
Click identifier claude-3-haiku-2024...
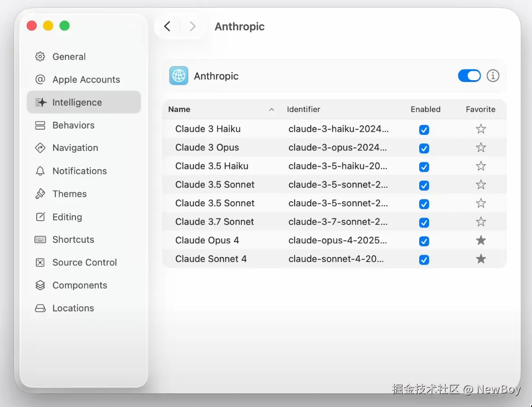(339, 129)
